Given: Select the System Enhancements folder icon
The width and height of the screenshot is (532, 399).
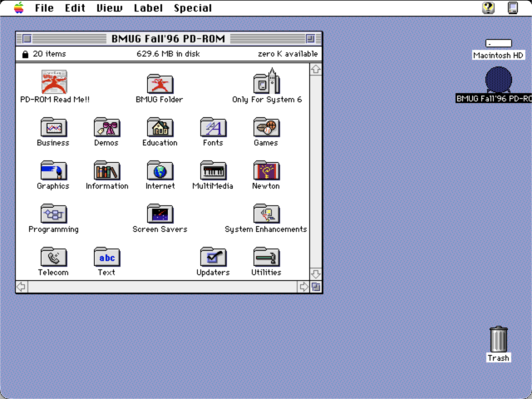Looking at the screenshot, I should (x=267, y=213).
